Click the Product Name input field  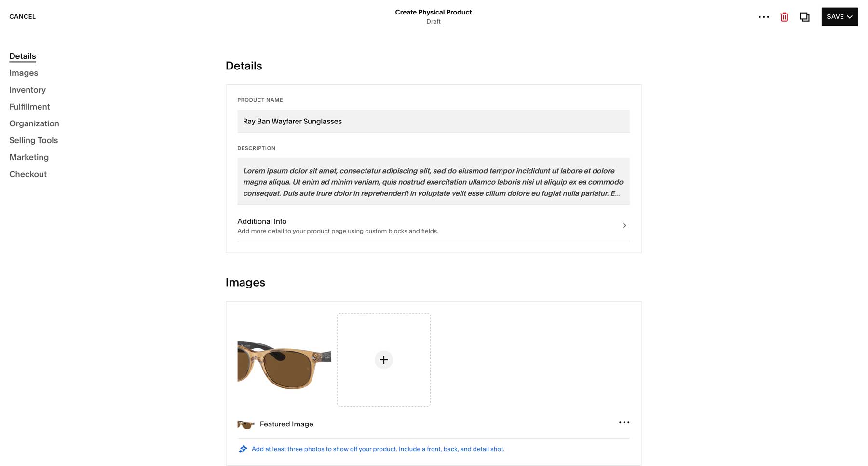coord(433,121)
